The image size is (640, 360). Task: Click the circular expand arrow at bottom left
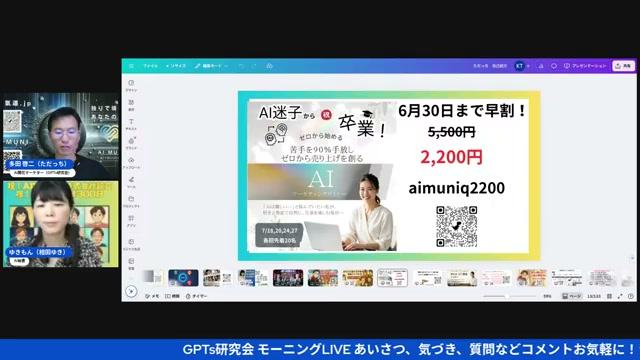point(131,291)
